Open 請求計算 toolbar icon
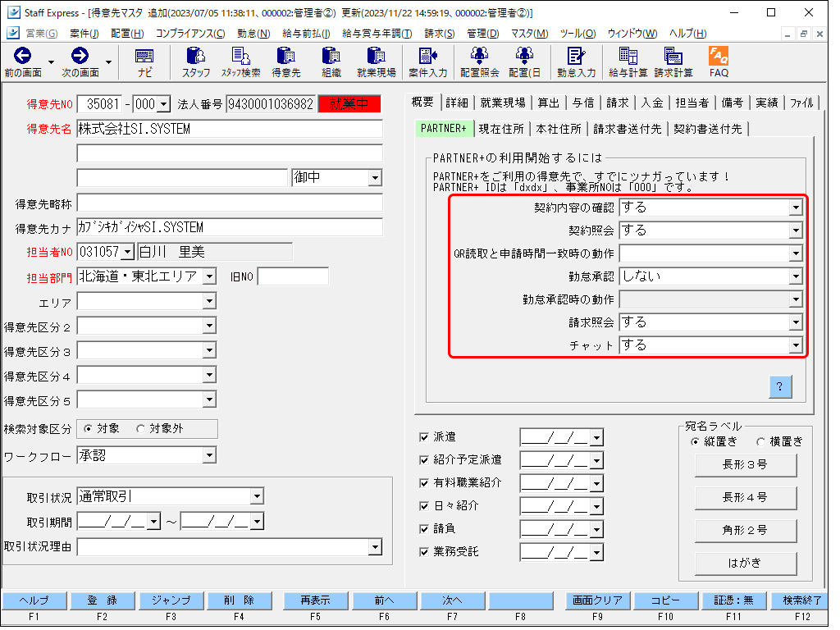Image resolution: width=840 pixels, height=630 pixels. pyautogui.click(x=673, y=62)
